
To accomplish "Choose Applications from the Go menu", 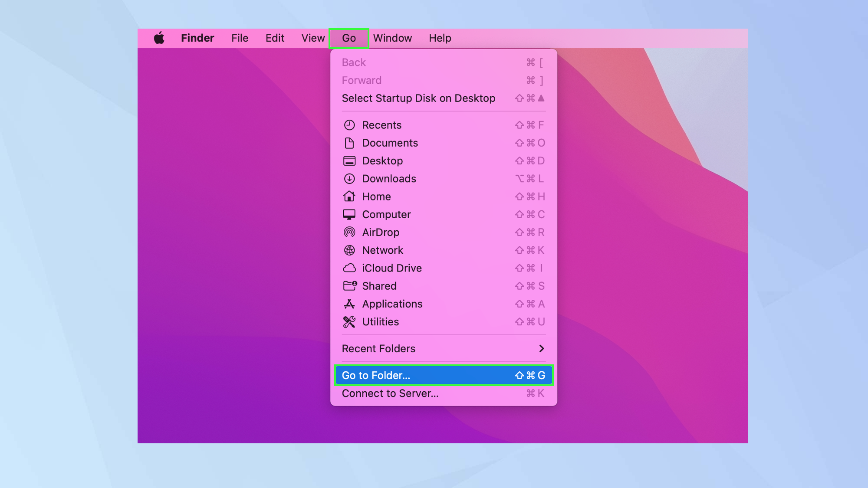I will click(x=444, y=304).
